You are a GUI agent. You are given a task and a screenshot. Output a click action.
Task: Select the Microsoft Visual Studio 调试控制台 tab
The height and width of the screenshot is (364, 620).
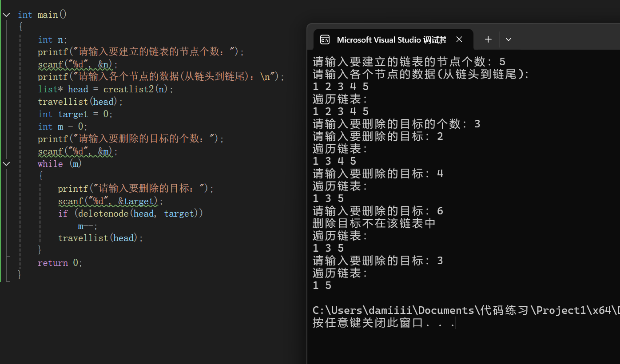pos(391,40)
